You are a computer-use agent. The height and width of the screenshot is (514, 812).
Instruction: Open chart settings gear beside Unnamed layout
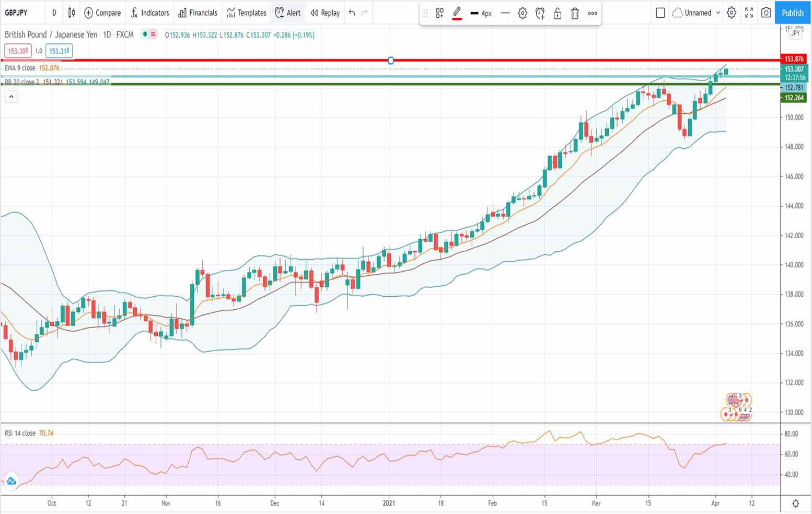point(732,13)
